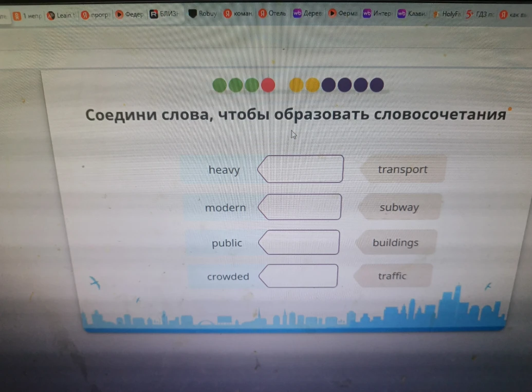Screen dimensions: 532x392
Task: Click the empty slot next to "crowded"
Action: pyautogui.click(x=298, y=276)
